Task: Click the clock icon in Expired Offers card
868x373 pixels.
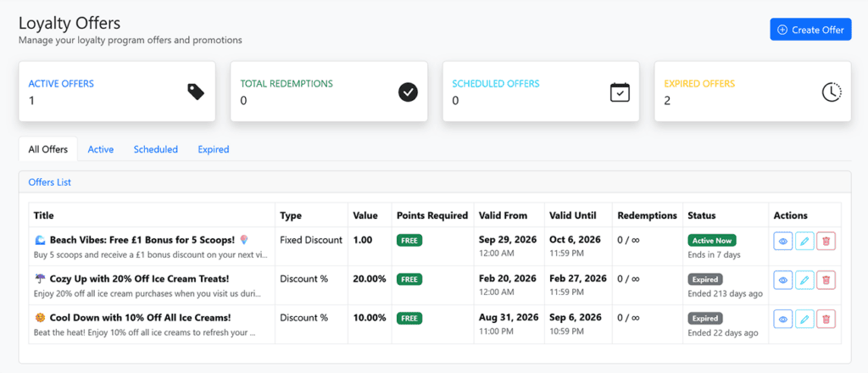Action: pos(832,92)
